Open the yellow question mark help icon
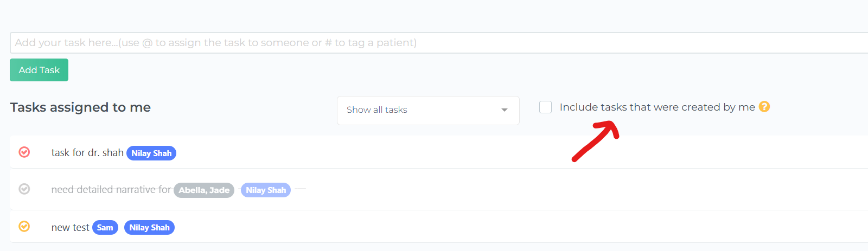The image size is (868, 251). click(x=764, y=107)
